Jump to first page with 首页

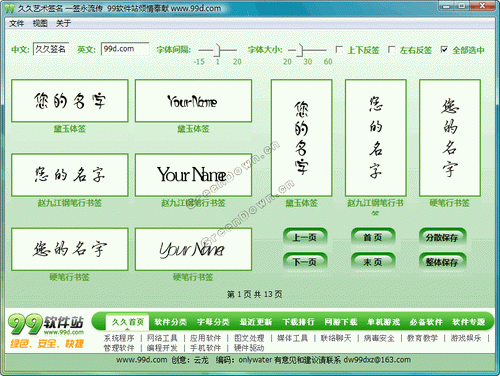tap(373, 237)
